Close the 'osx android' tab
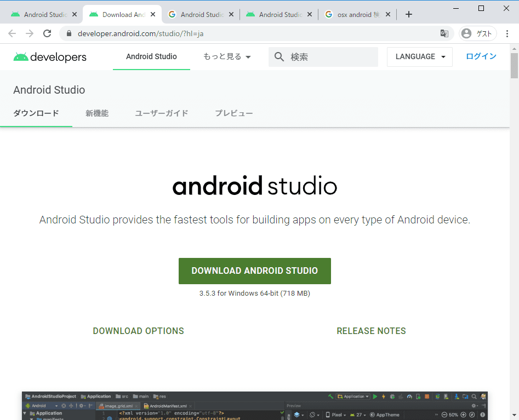Image resolution: width=519 pixels, height=420 pixels. click(x=388, y=15)
